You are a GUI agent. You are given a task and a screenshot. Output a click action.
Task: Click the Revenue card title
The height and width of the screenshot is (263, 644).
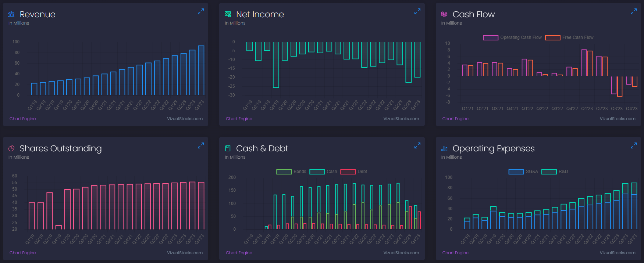point(38,14)
